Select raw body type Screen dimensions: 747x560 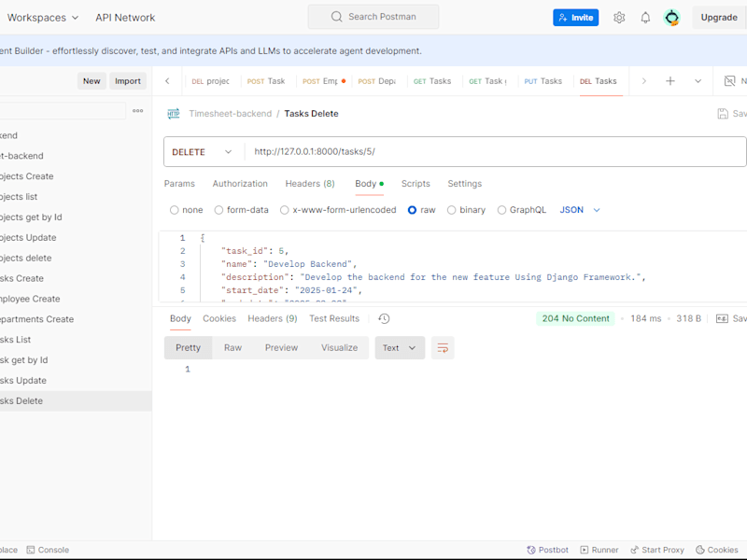point(412,210)
